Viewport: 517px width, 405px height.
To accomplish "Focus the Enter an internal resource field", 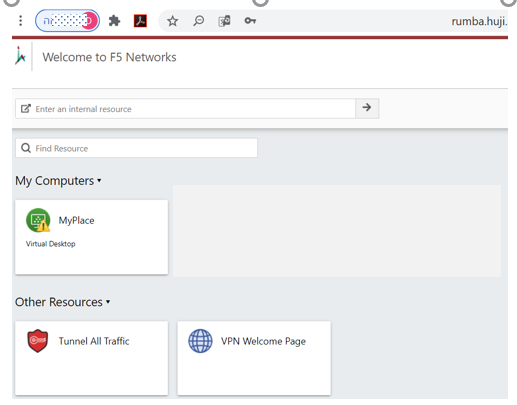I will coord(185,108).
